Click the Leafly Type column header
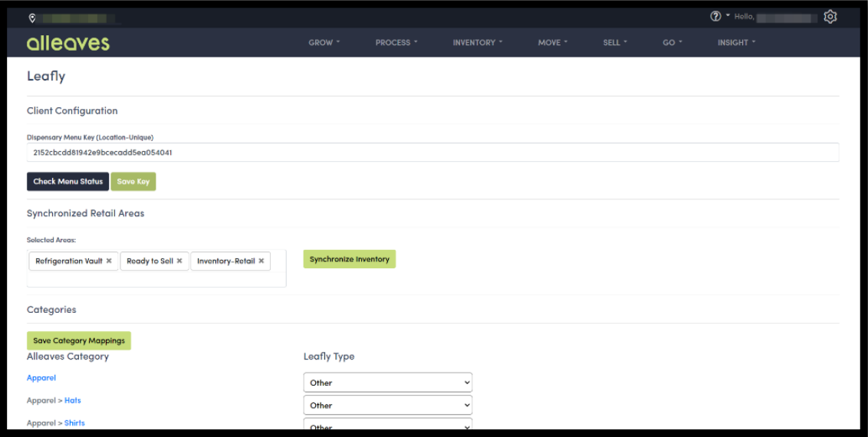Viewport: 868px width, 437px height. (329, 356)
